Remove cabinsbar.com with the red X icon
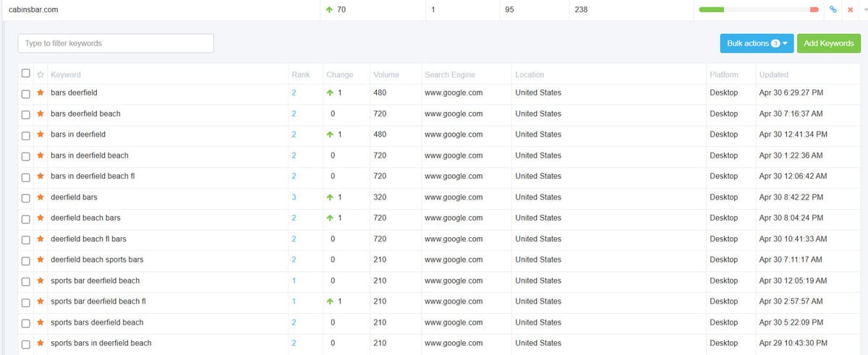The width and height of the screenshot is (868, 355). tap(851, 9)
